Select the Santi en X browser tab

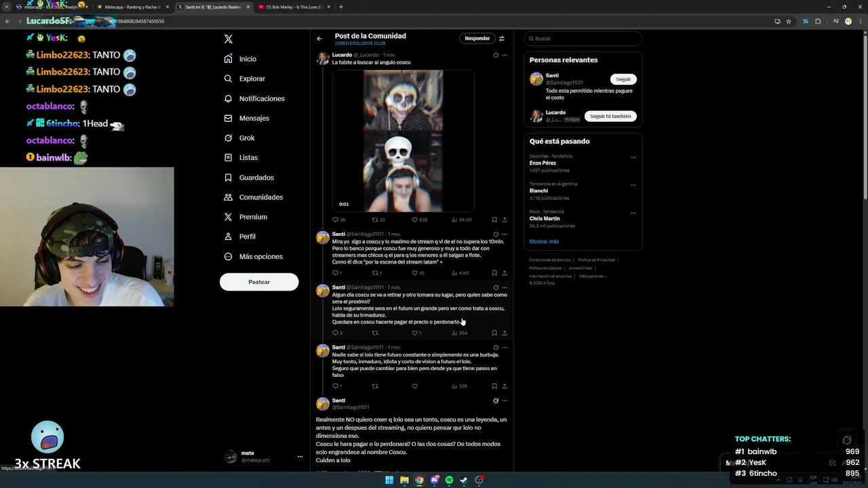pos(213,7)
